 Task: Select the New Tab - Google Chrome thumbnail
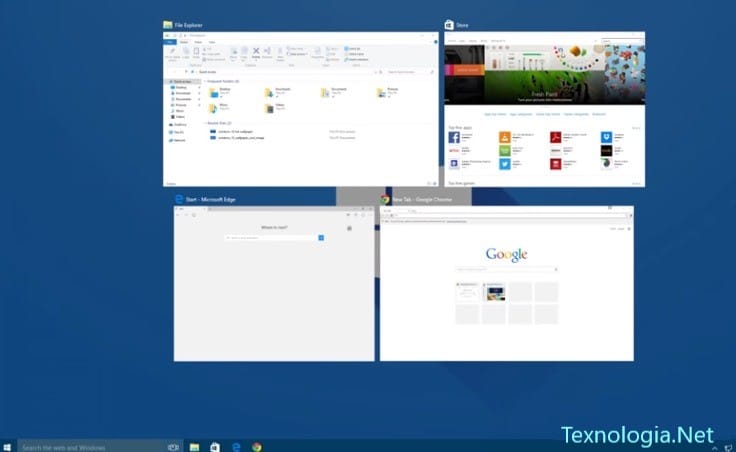click(x=506, y=283)
